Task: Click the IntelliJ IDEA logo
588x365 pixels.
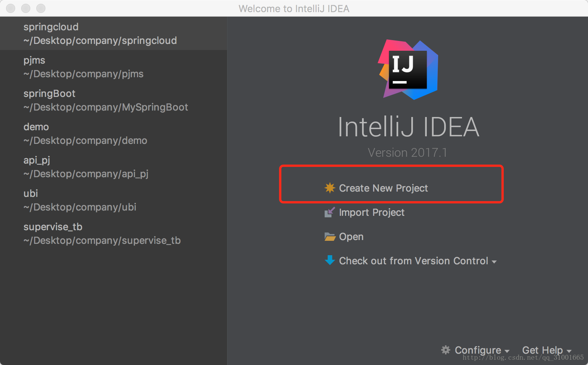Action: click(x=409, y=70)
